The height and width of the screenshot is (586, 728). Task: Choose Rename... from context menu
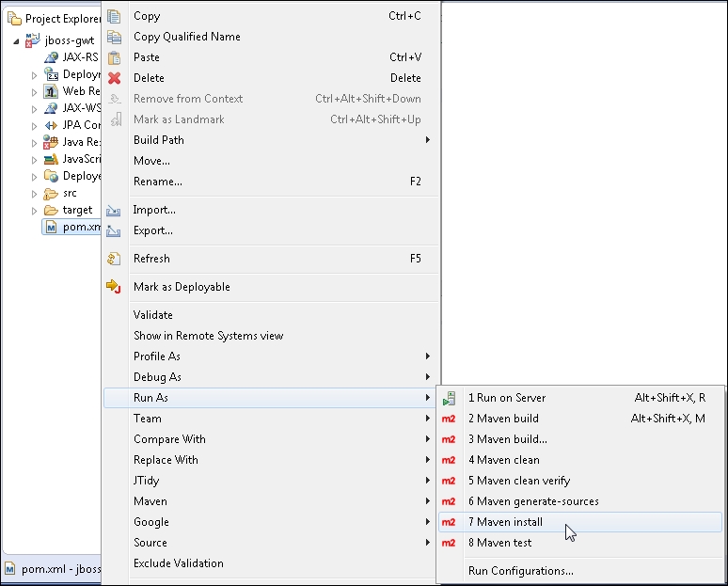(271, 182)
